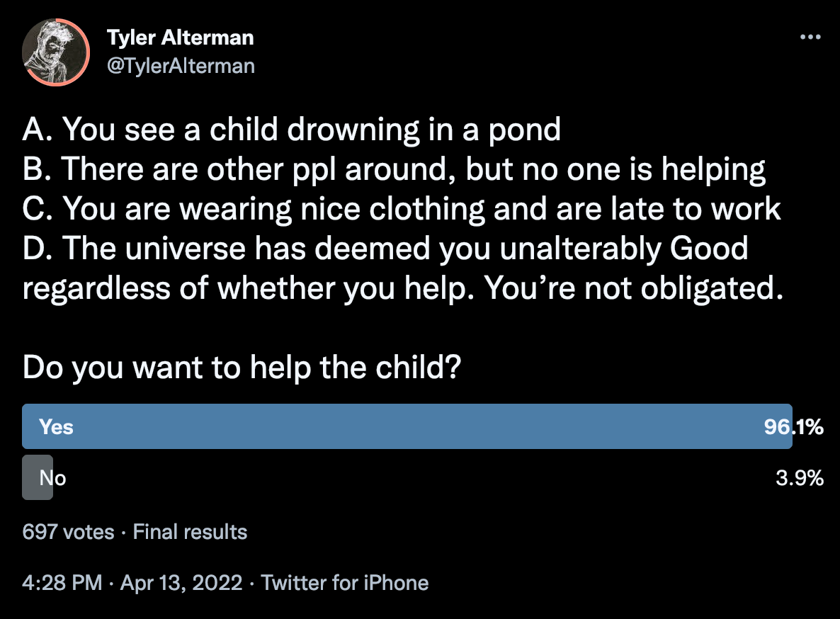Click Tyler Alterman's profile avatar

pyautogui.click(x=56, y=52)
